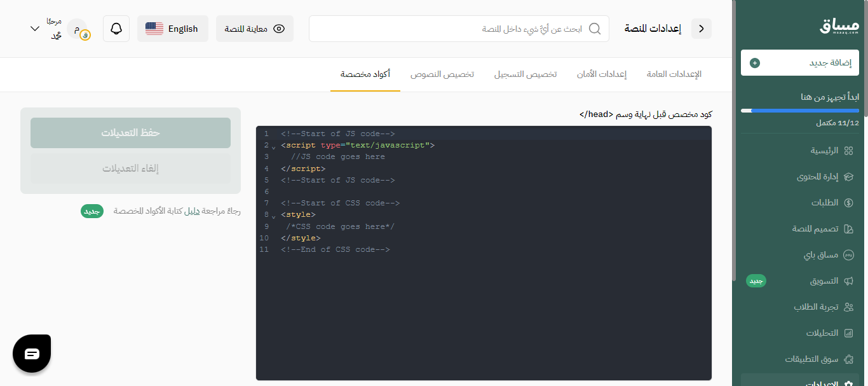The image size is (868, 386).
Task: Click the التحليلات chart icon
Action: coord(848,333)
